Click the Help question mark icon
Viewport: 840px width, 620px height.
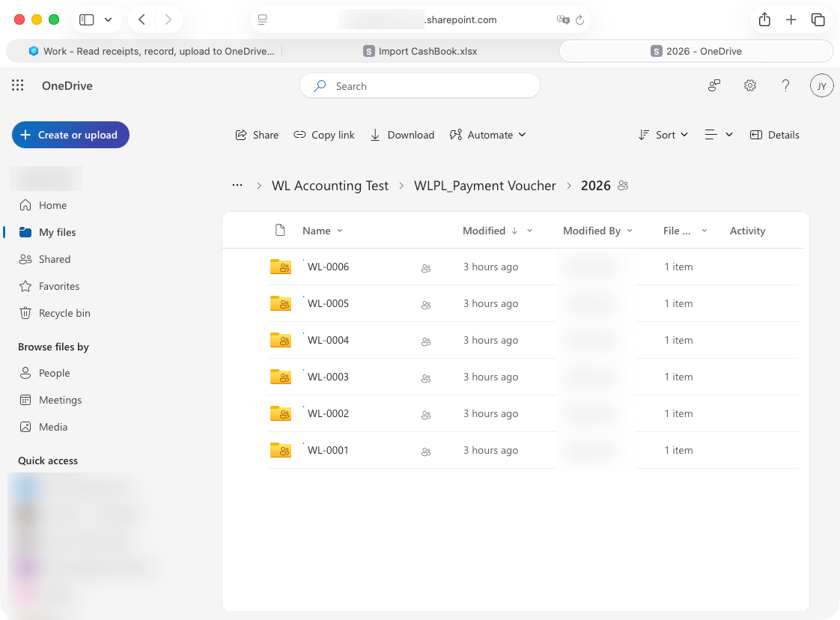click(785, 85)
